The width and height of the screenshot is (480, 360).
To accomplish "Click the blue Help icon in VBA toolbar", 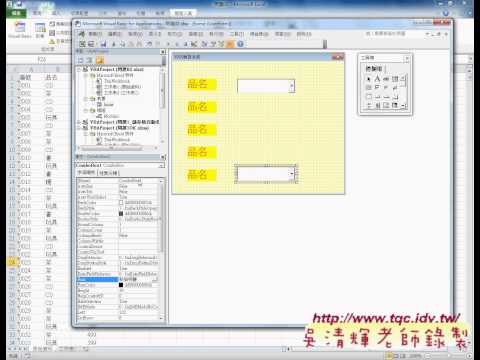I will pos(240,44).
